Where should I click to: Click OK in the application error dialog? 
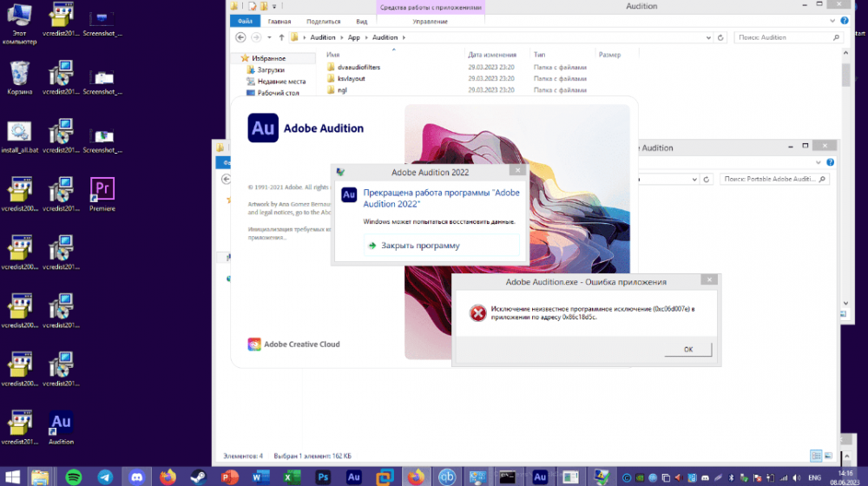click(687, 349)
